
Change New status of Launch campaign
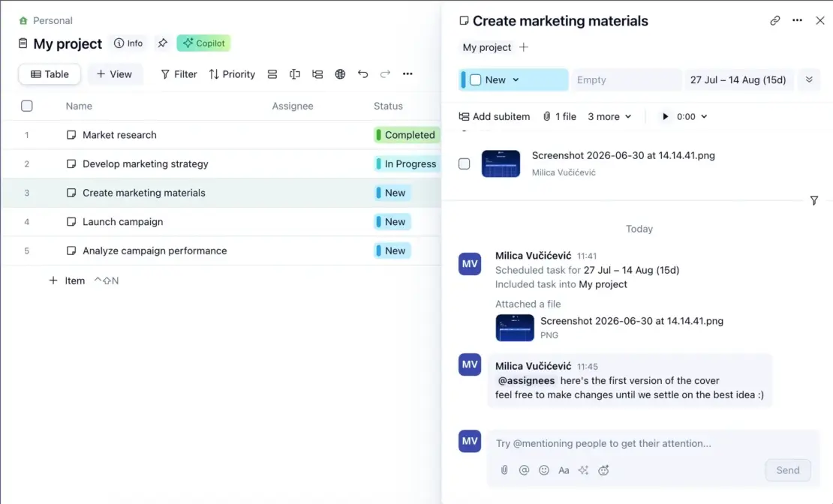pos(392,222)
